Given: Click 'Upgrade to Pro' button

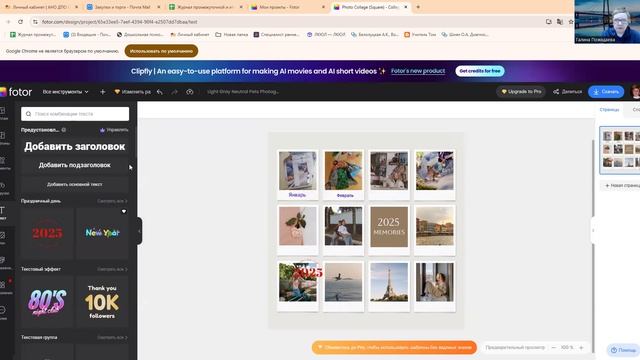Looking at the screenshot, I should tap(521, 92).
